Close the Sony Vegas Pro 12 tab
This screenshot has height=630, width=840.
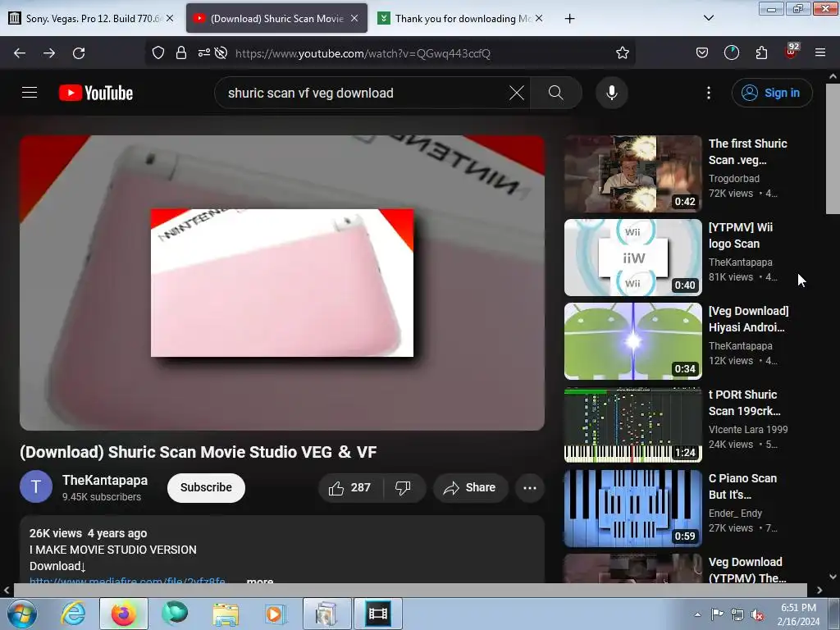coord(170,18)
